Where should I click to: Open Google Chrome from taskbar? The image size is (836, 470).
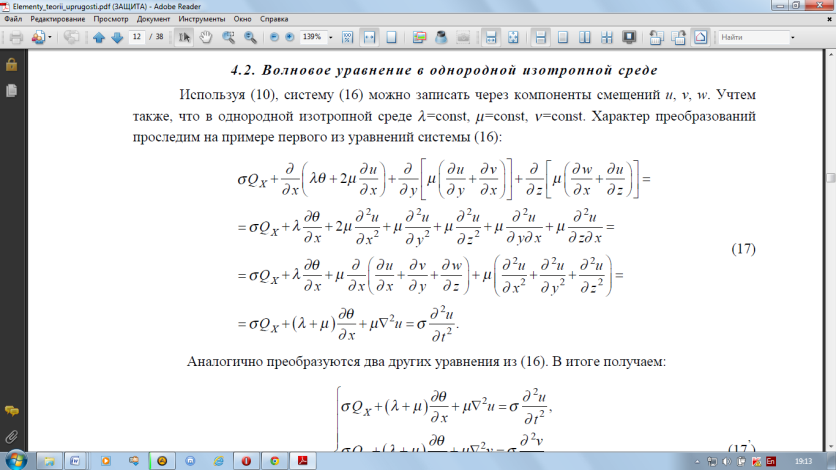pos(275,461)
